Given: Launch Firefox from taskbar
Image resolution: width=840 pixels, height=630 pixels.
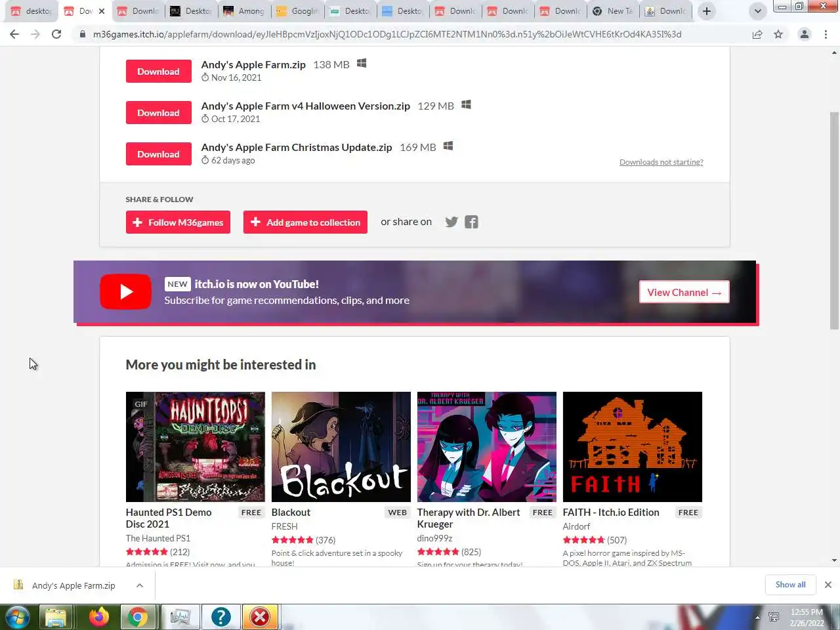Looking at the screenshot, I should tap(98, 617).
